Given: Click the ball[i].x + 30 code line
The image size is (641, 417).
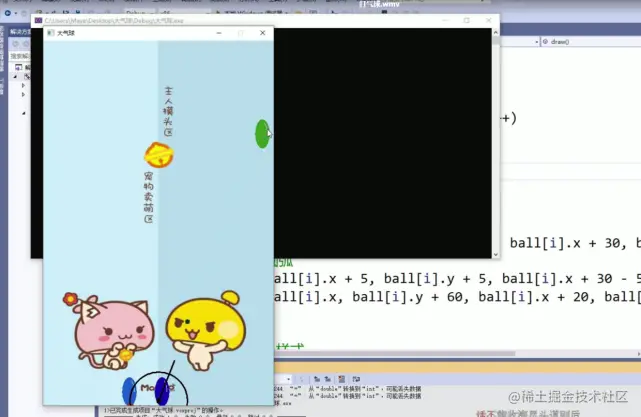Looking at the screenshot, I should (575, 243).
